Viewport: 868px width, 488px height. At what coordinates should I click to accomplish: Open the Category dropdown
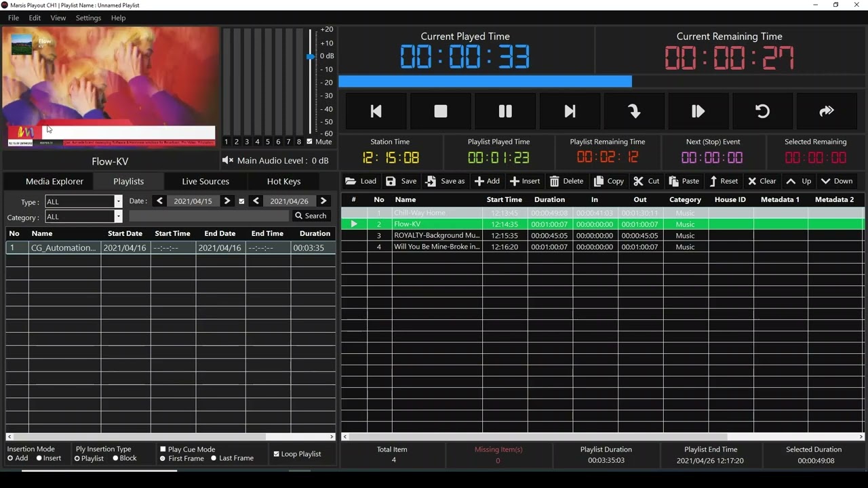(118, 217)
